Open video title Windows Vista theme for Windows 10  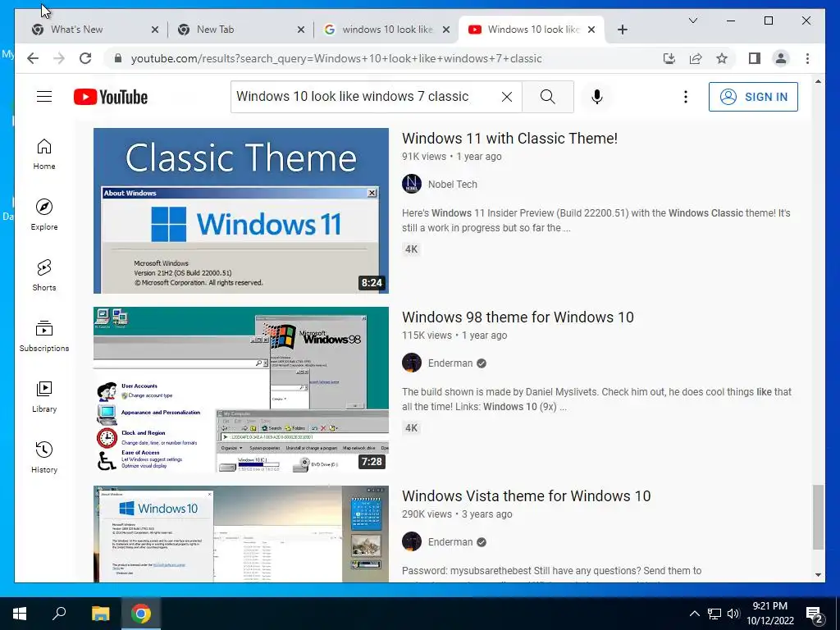tap(526, 496)
